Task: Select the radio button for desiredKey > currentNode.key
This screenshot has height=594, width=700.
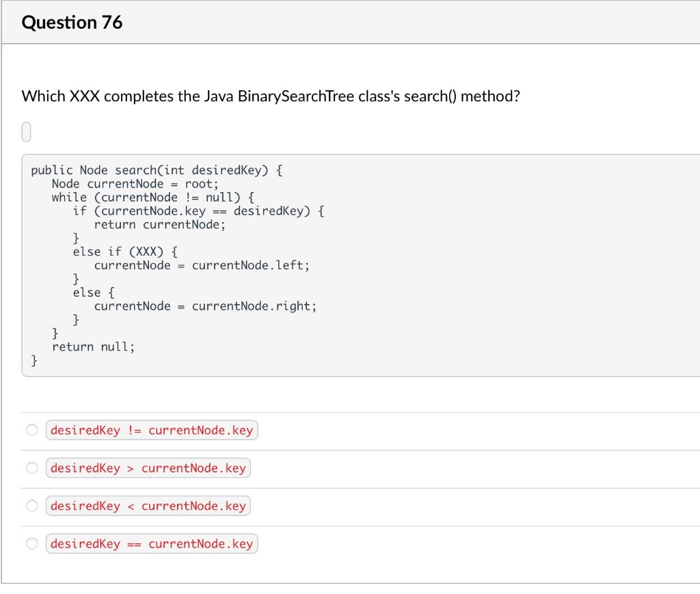Action: point(31,468)
